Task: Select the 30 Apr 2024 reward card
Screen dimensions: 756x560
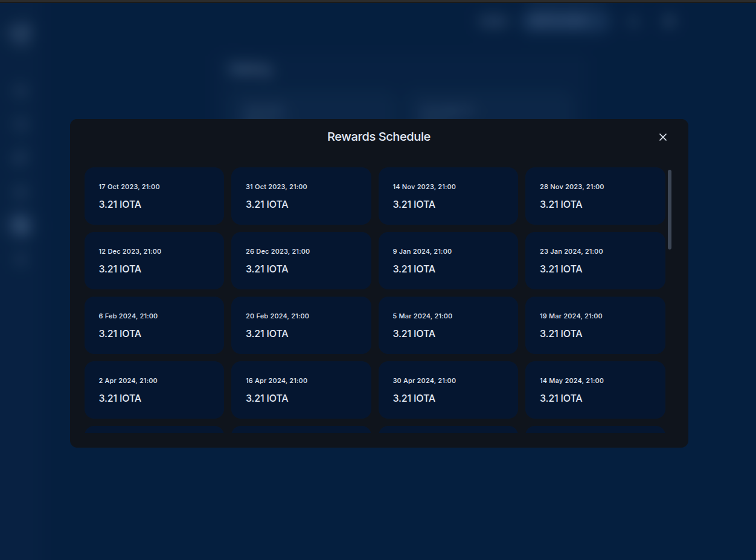Action: pyautogui.click(x=448, y=390)
